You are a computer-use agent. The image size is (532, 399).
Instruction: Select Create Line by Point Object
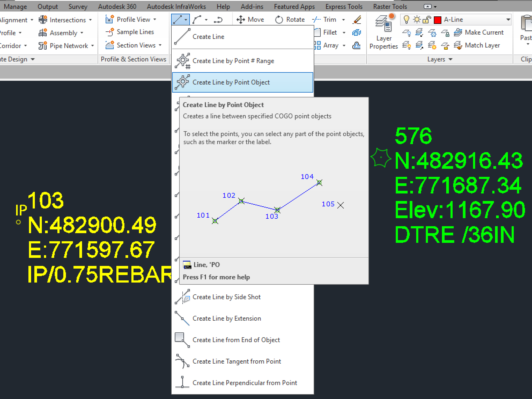pos(231,82)
